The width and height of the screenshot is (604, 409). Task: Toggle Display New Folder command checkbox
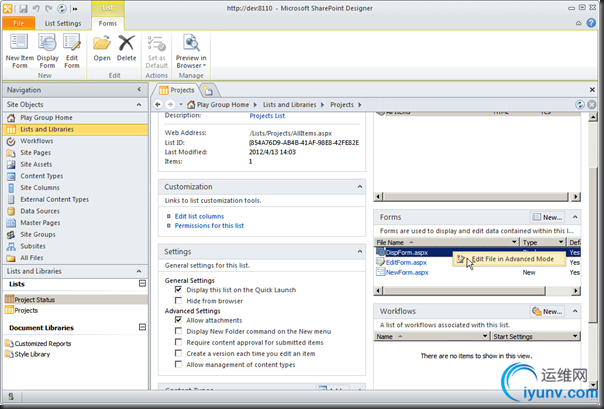point(178,331)
